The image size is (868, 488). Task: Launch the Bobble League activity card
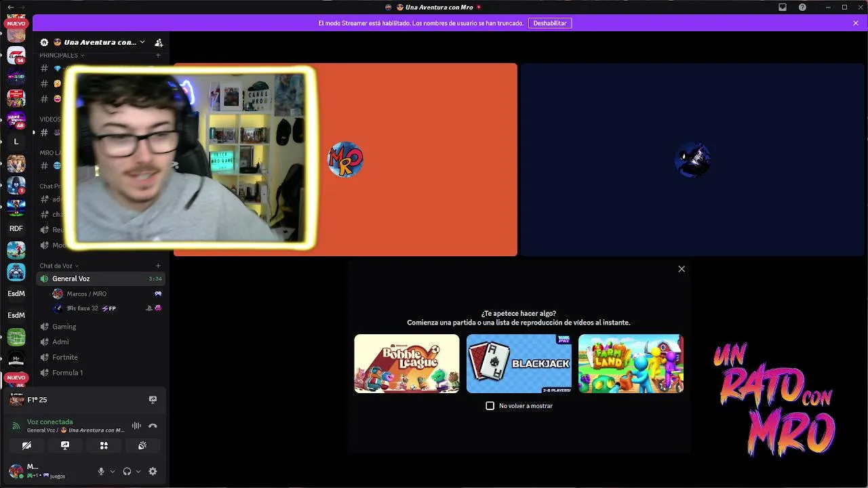click(x=407, y=363)
